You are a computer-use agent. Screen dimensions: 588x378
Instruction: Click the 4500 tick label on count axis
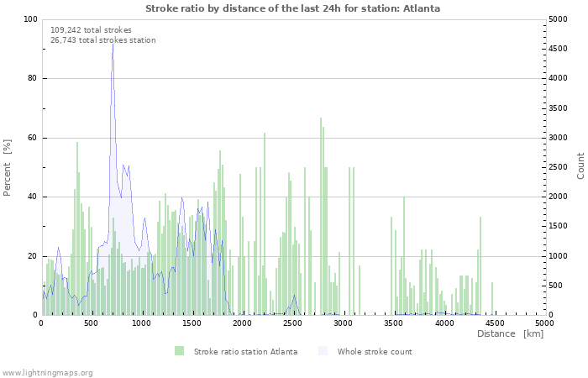click(558, 49)
